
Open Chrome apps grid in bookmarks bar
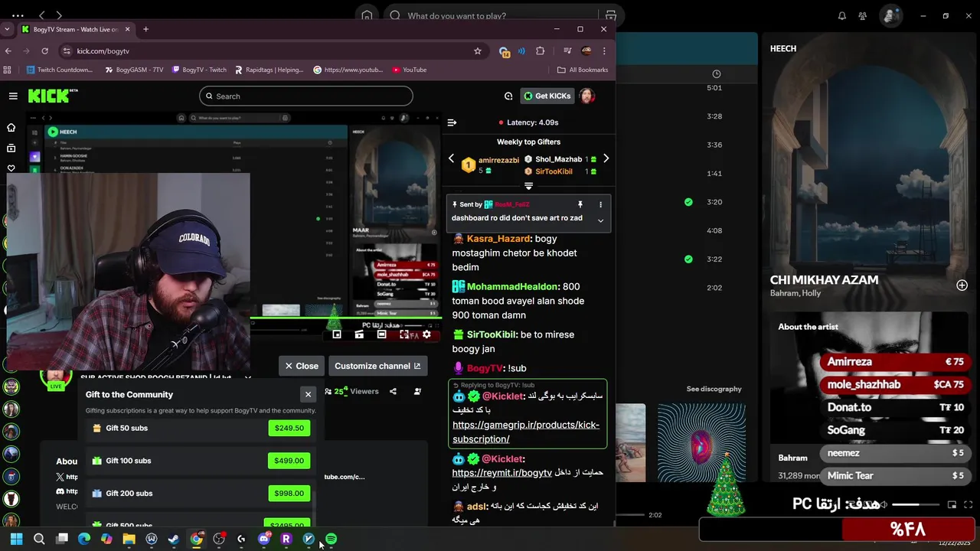(x=8, y=70)
